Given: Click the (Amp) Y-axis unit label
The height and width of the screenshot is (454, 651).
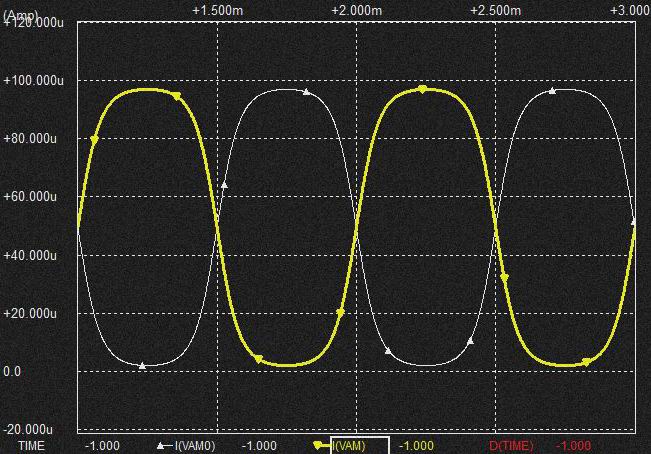Looking at the screenshot, I should pos(20,17).
